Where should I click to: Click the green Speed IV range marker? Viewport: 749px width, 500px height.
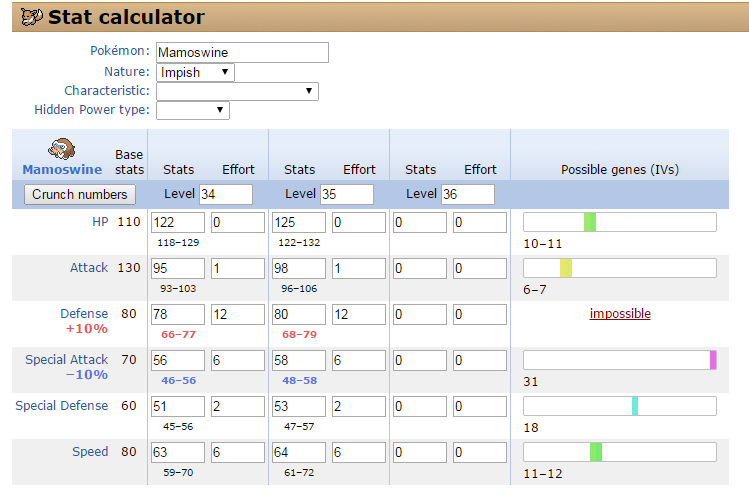click(596, 452)
